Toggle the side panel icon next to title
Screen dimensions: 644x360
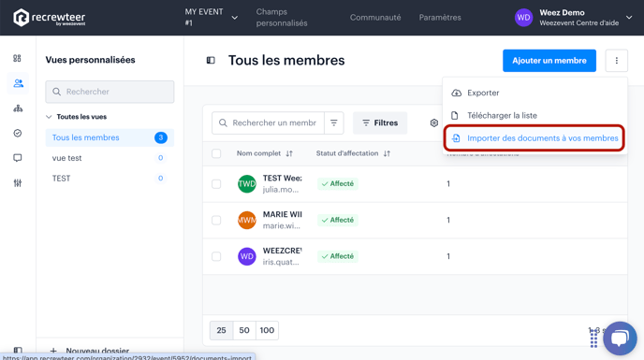[x=211, y=61]
